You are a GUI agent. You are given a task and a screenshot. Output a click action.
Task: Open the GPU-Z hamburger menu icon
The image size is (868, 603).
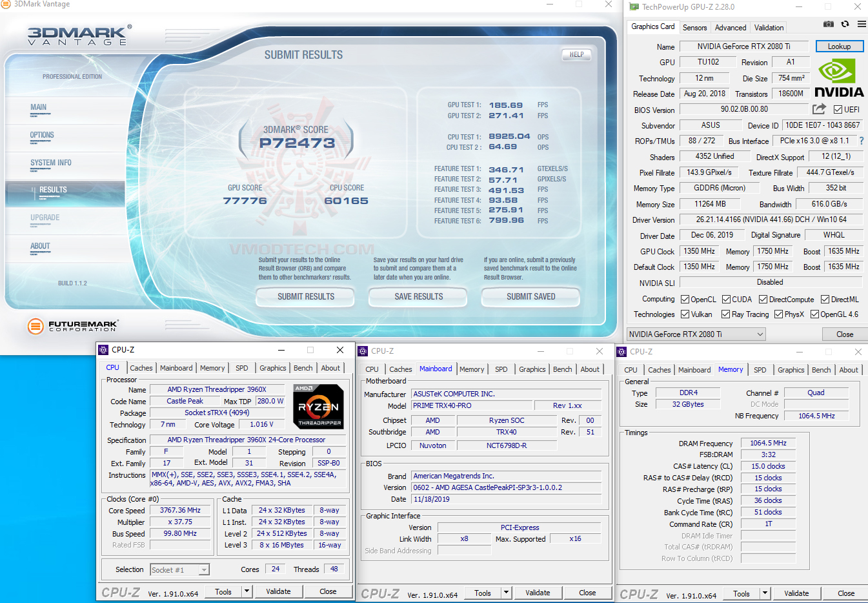point(861,23)
